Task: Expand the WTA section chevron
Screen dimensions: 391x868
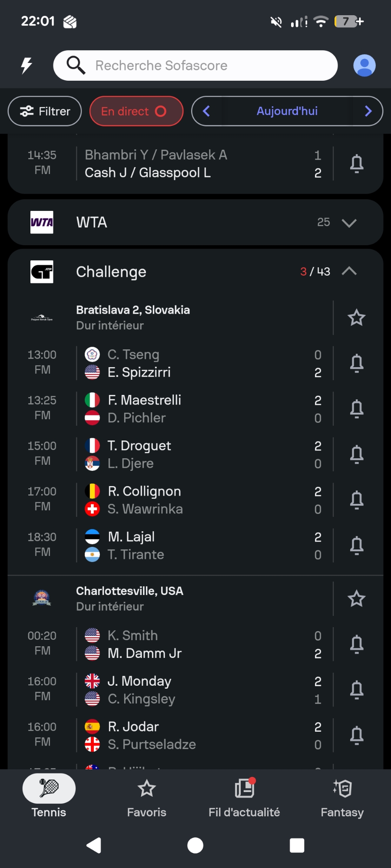Action: (349, 223)
